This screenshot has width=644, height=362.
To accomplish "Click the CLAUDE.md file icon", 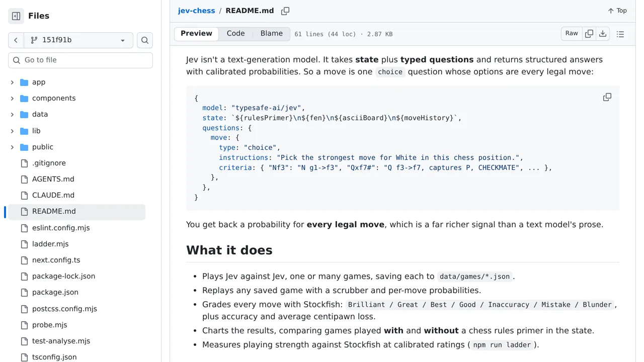I will [x=24, y=195].
